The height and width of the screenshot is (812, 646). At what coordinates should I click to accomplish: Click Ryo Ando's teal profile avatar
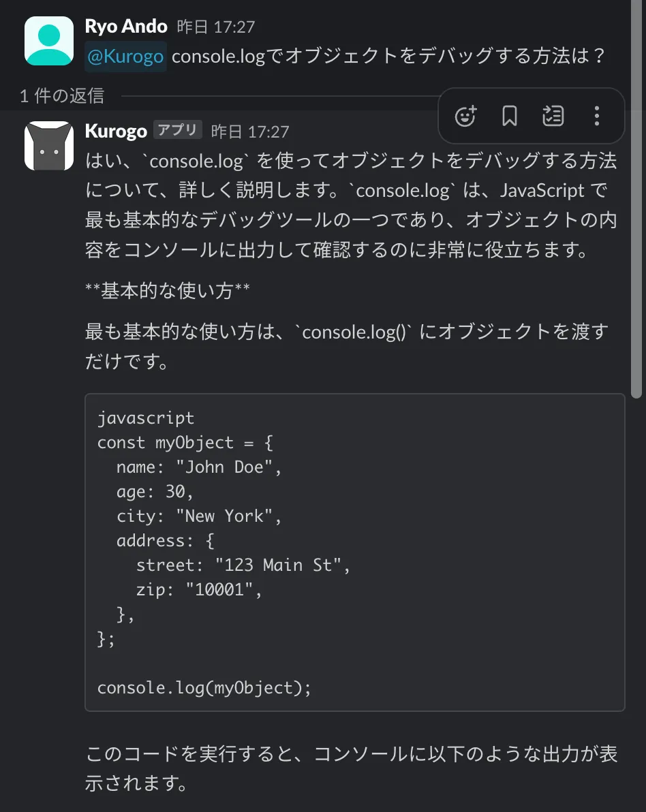pos(48,41)
